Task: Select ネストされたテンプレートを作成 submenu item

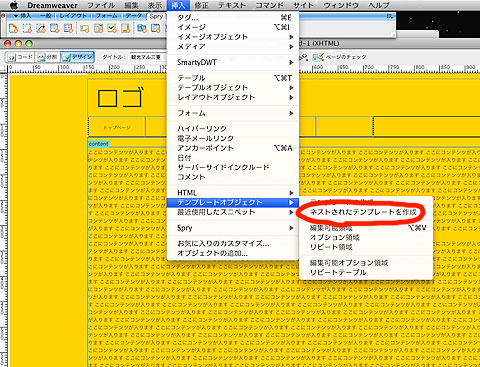Action: [x=366, y=212]
